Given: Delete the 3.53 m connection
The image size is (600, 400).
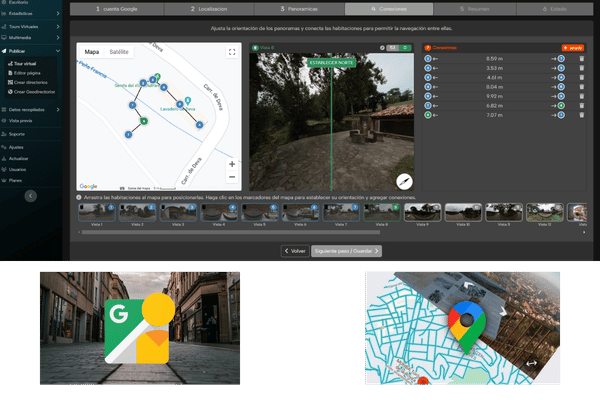Looking at the screenshot, I should [x=582, y=68].
